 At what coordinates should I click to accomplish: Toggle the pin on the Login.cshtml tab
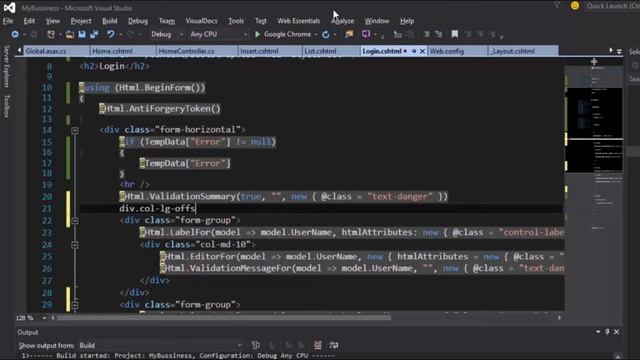click(414, 51)
